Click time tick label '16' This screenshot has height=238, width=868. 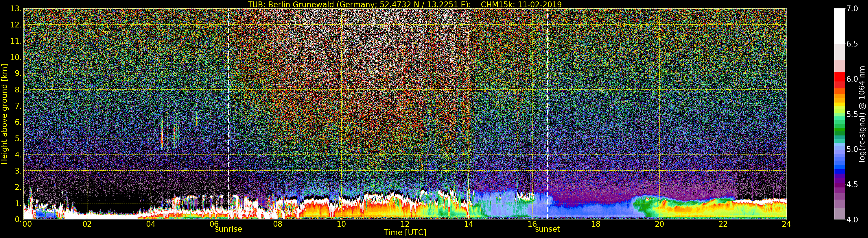coord(532,224)
